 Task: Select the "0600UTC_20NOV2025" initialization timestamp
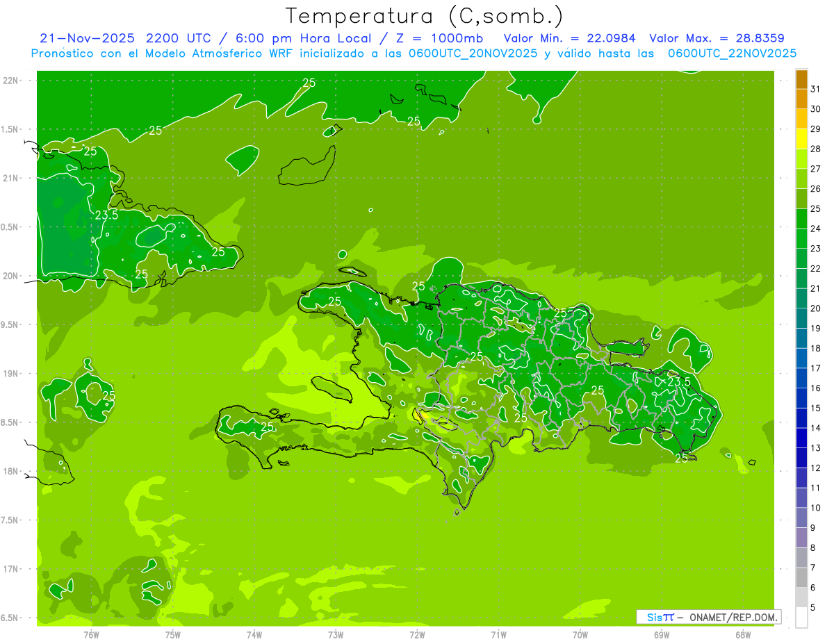[473, 53]
